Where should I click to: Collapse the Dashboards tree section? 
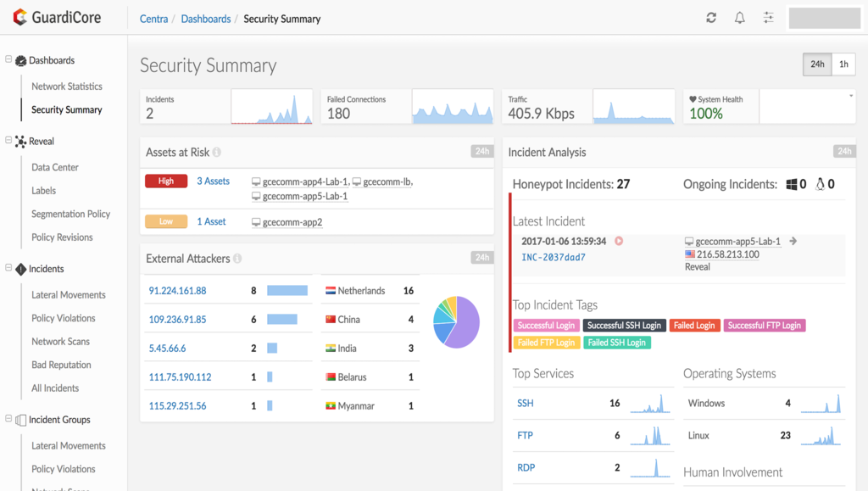(8, 59)
